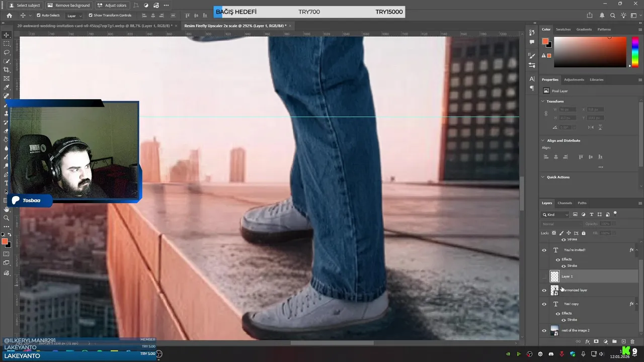Collapse effects of 'You're invited!' layer
The image size is (644, 362).
[636, 250]
